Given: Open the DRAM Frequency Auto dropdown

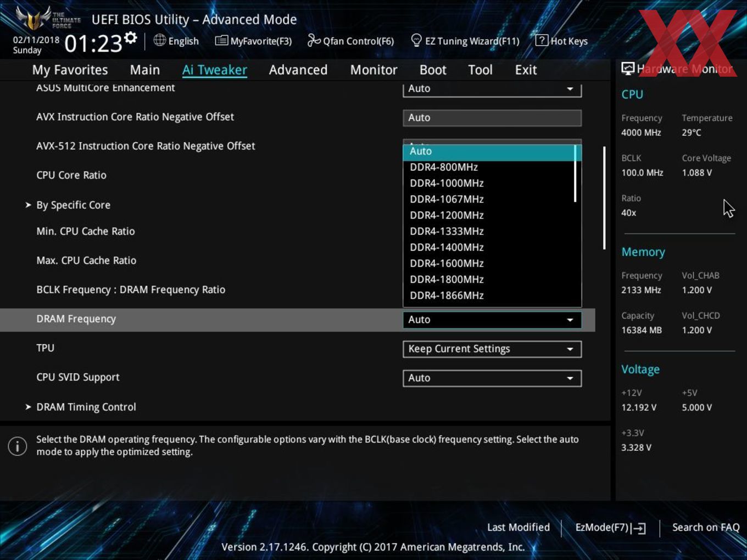Looking at the screenshot, I should pyautogui.click(x=492, y=320).
